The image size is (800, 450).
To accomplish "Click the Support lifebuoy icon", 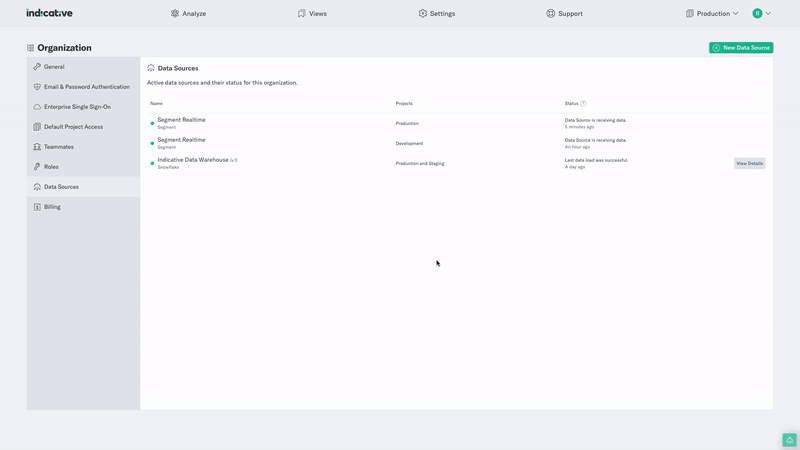I will 551,13.
